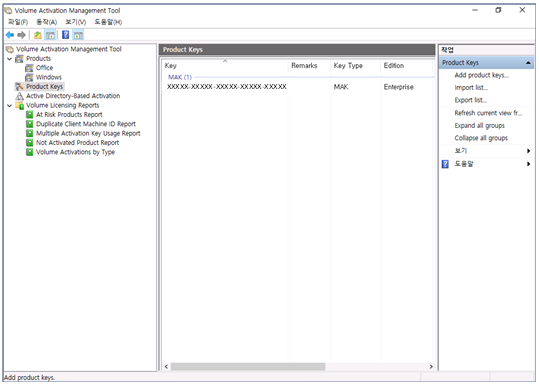Click the Volume Licensing Reports folder icon
Viewport: 539px width, 384px height.
[x=20, y=106]
